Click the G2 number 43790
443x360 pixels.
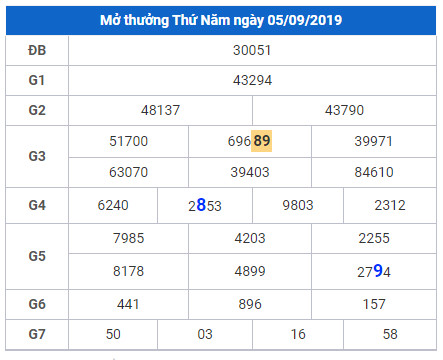click(x=344, y=110)
